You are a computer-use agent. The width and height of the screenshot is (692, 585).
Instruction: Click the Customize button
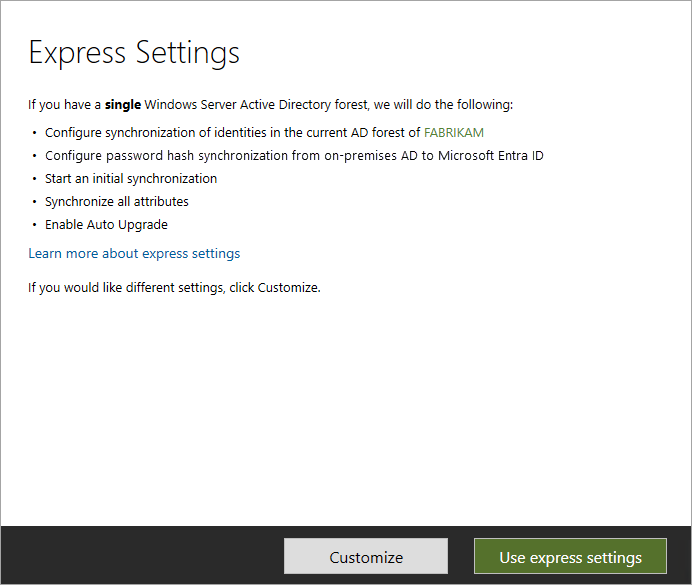(366, 556)
